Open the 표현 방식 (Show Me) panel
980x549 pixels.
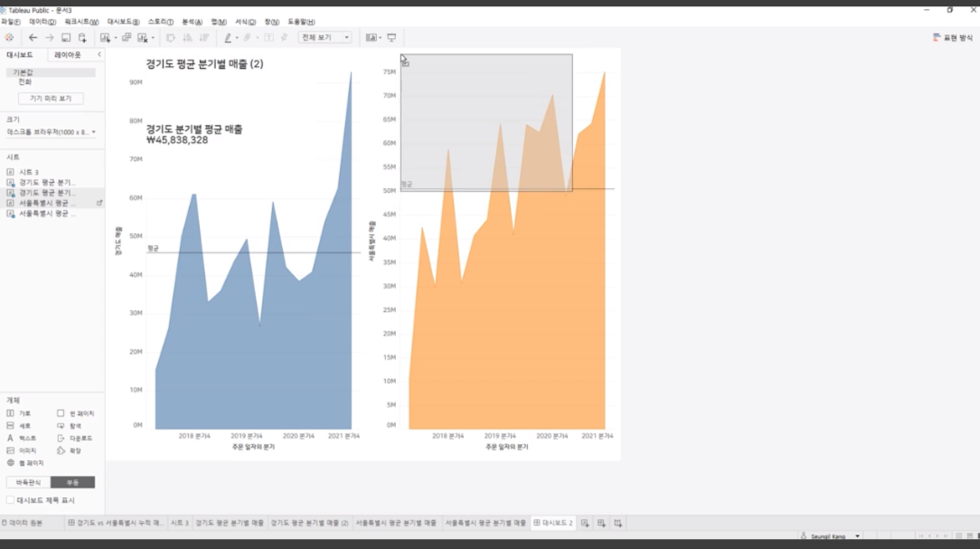[953, 37]
